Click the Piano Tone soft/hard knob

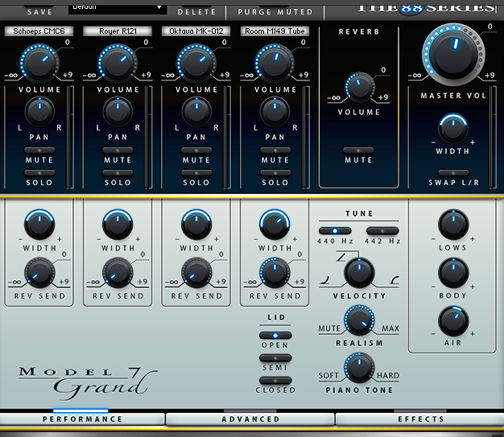(x=358, y=369)
